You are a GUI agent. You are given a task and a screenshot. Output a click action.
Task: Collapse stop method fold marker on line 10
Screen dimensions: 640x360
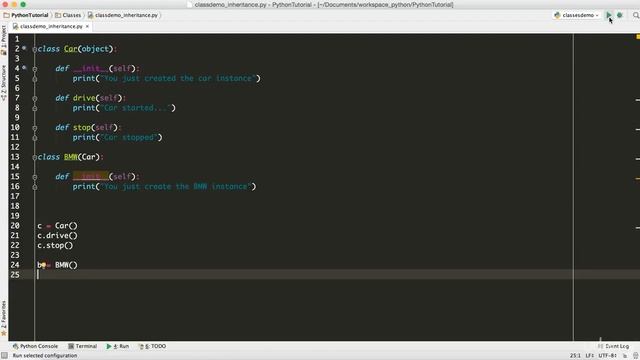pyautogui.click(x=35, y=128)
